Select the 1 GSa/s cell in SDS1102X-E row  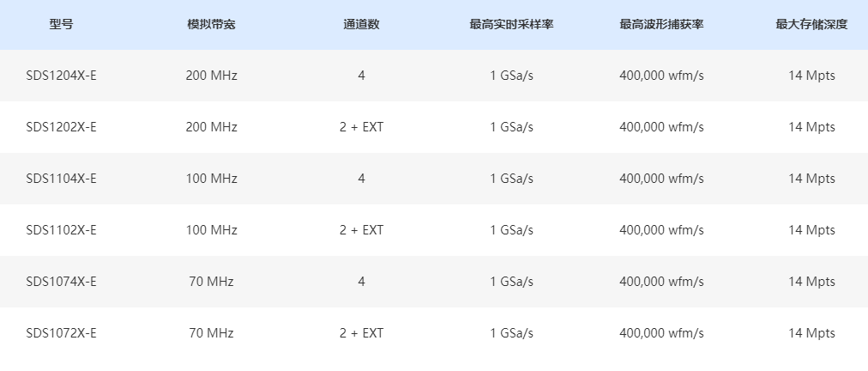coord(511,230)
